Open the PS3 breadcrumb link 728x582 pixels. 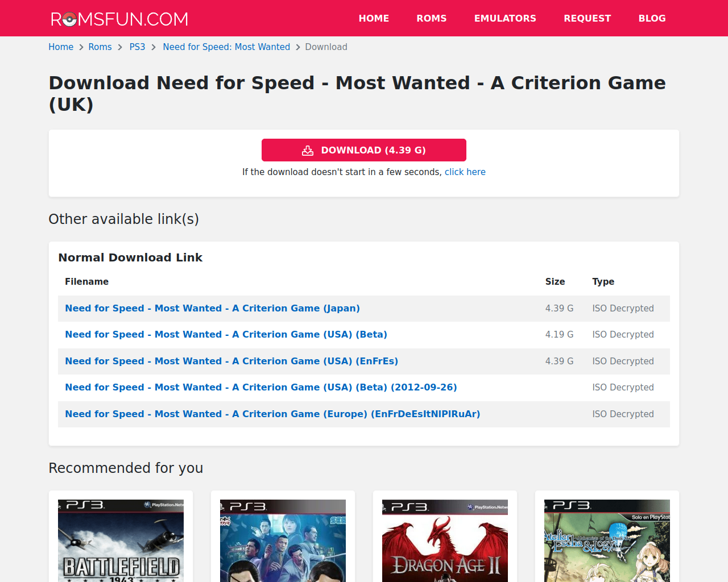click(137, 47)
